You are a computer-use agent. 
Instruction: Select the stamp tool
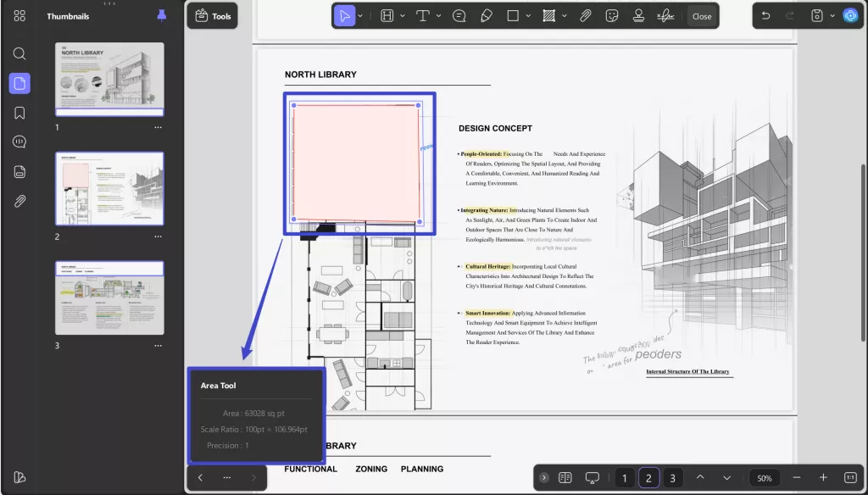(639, 15)
